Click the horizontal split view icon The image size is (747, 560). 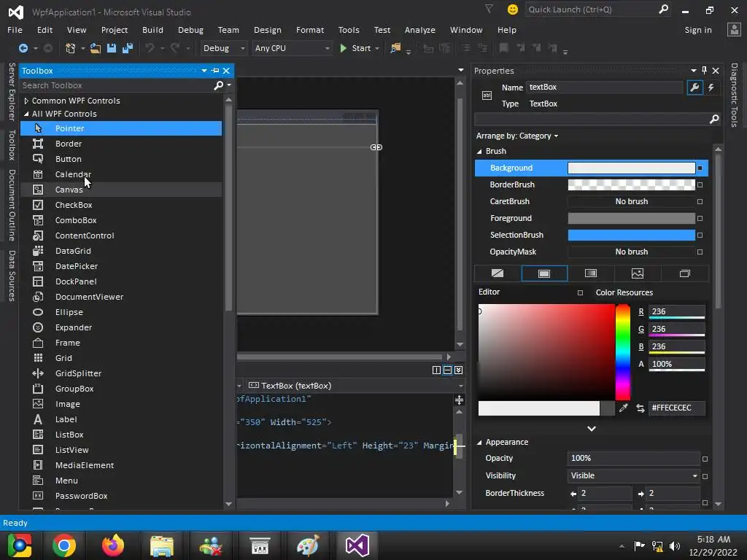tap(447, 370)
